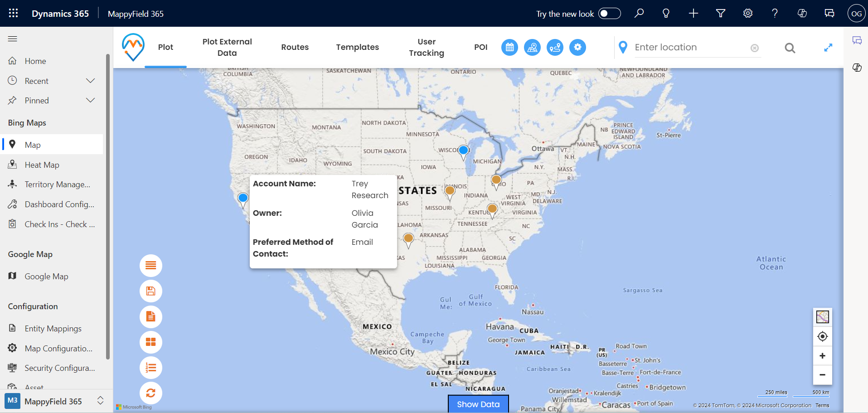868x413 pixels.
Task: Zoom in the map with the plus button
Action: click(822, 356)
